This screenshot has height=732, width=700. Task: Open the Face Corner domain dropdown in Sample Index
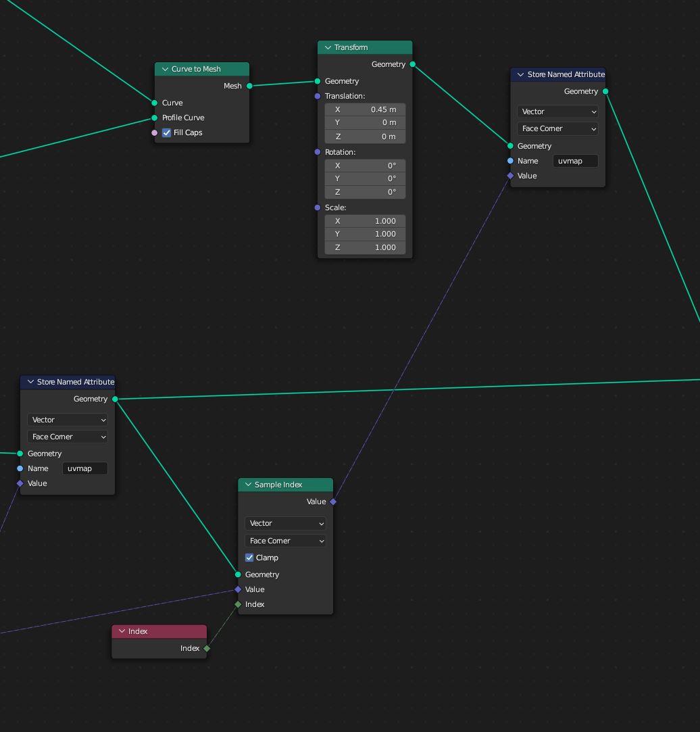285,541
